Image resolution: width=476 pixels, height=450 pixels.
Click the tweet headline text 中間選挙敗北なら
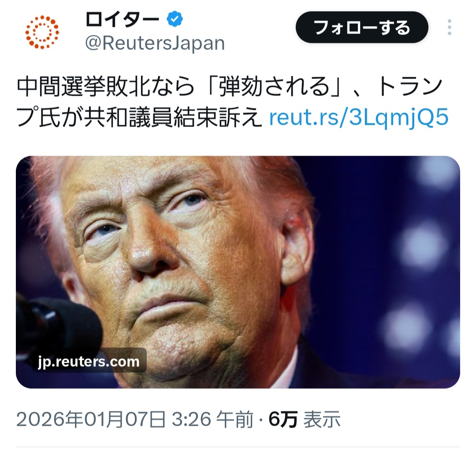coord(105,86)
